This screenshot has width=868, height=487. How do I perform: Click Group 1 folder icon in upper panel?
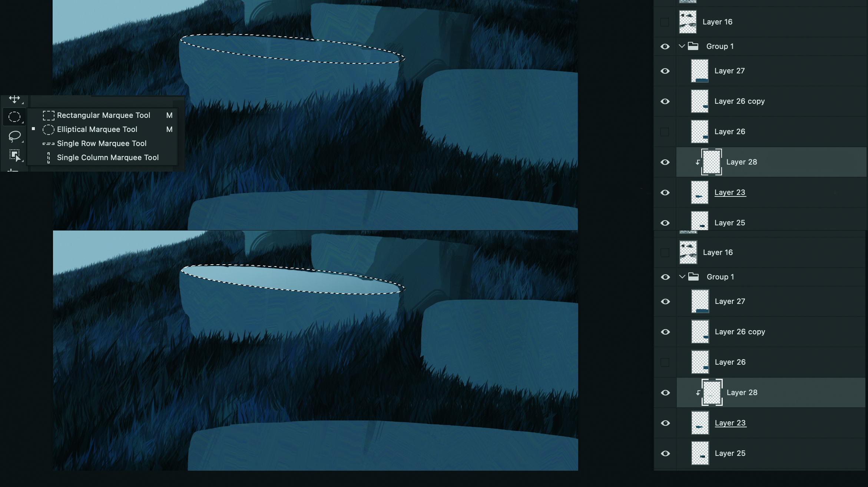[693, 46]
